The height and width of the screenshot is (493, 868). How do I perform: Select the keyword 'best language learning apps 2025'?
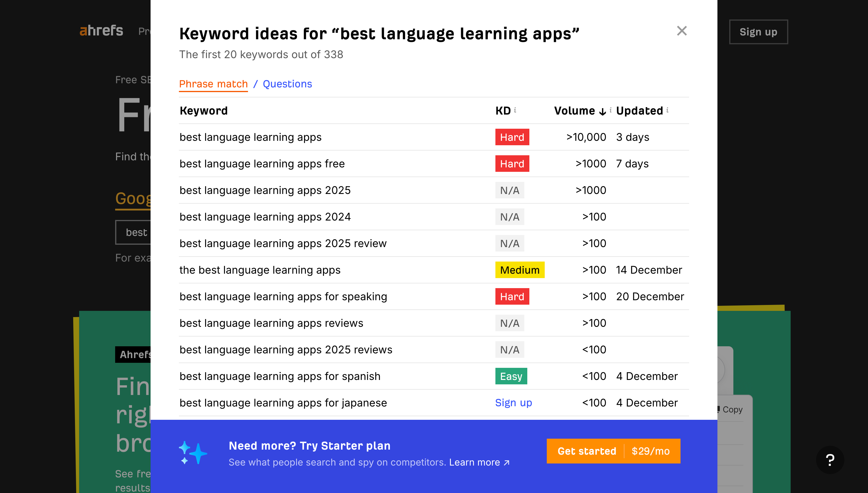[x=265, y=190]
